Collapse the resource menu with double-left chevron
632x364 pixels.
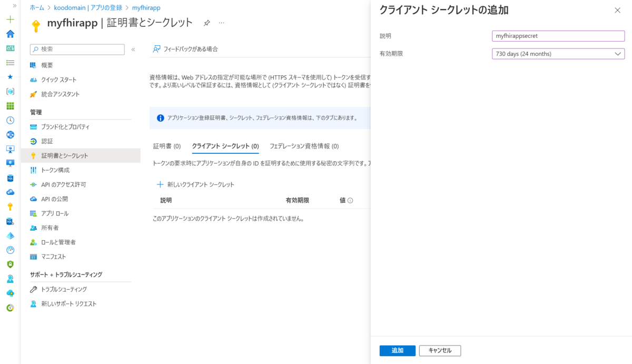[x=133, y=49]
